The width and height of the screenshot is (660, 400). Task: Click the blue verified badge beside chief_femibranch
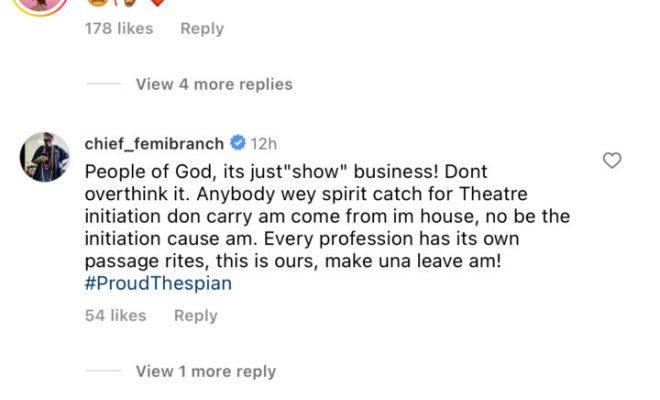coord(238,142)
